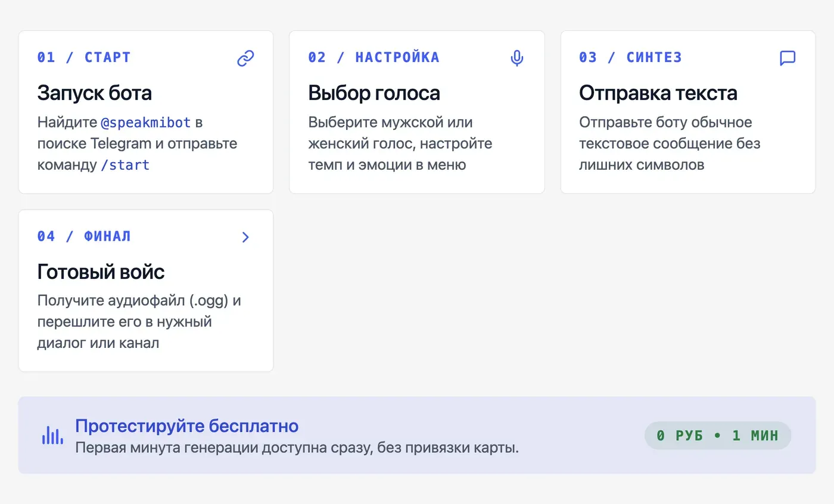
Task: Click the «03 / СИНТЕЗ» step label
Action: (x=630, y=58)
